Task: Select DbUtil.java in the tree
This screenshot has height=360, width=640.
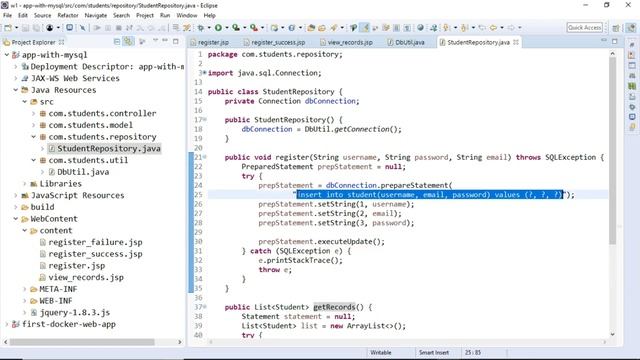Action: coord(83,172)
